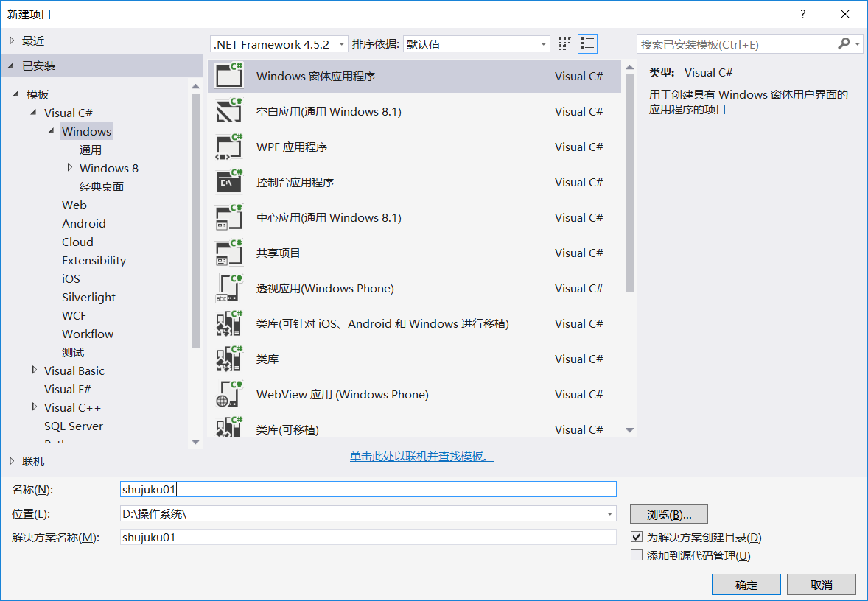Screen dimensions: 868x601
Task: Click the 共享项目 template icon
Action: click(229, 253)
